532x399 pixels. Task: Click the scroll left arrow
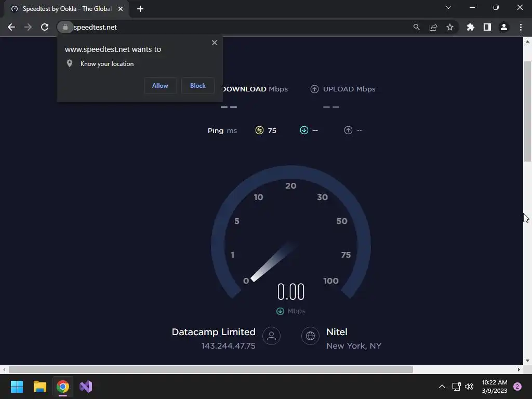[4, 369]
